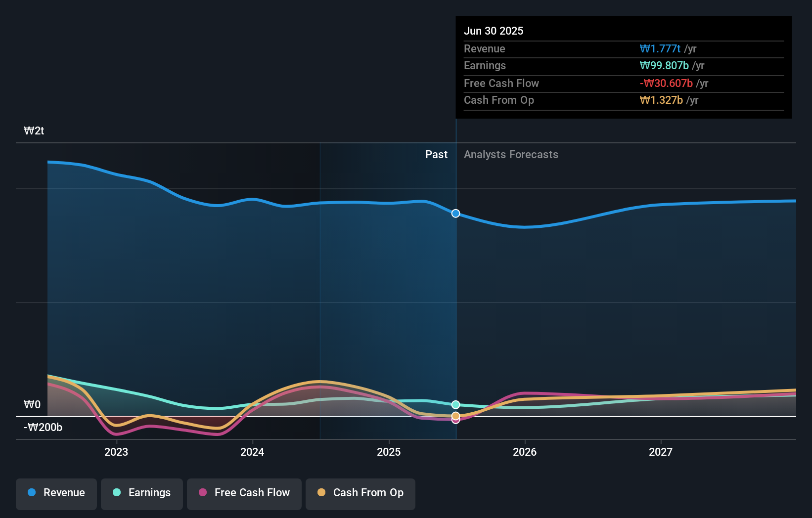Select the Revenue data point marker on chart
This screenshot has width=812, height=518.
[455, 214]
